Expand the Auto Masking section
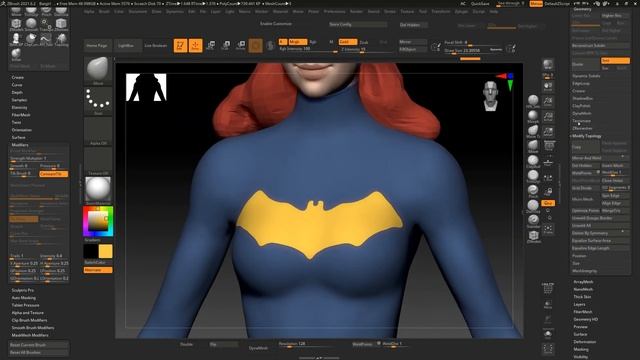The height and width of the screenshot is (360, 640). [x=24, y=298]
